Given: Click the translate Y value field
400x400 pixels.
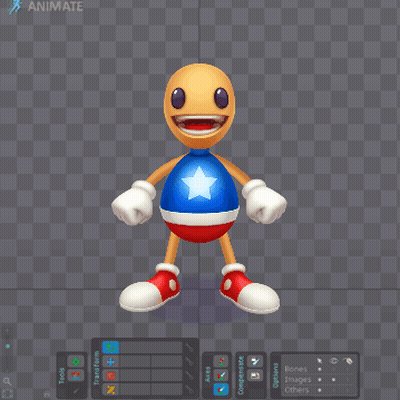Looking at the screenshot, I should click(167, 362).
